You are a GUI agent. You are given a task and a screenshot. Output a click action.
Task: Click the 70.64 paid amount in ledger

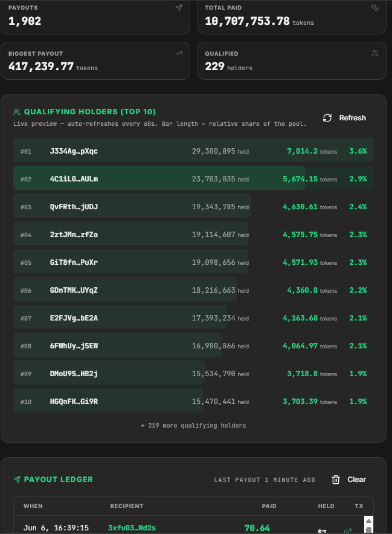(257, 528)
